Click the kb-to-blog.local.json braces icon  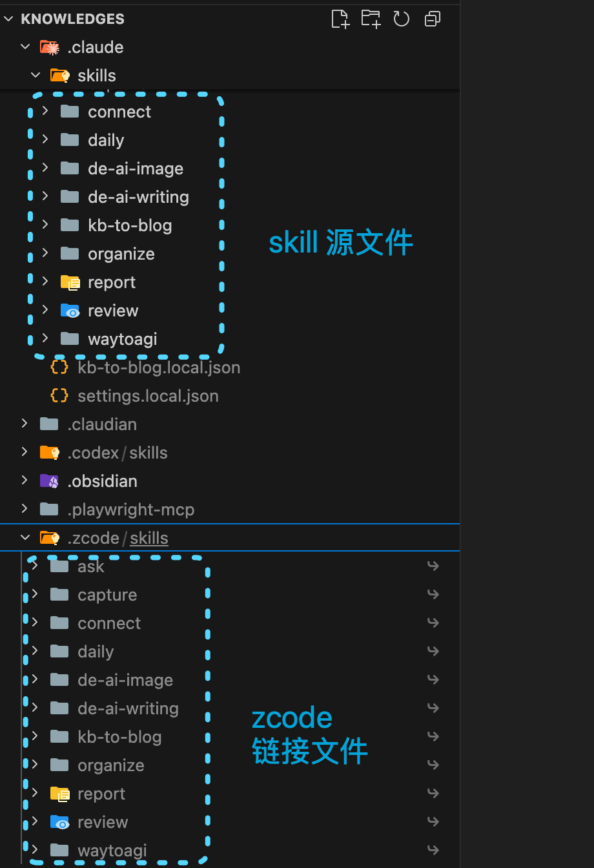59,367
